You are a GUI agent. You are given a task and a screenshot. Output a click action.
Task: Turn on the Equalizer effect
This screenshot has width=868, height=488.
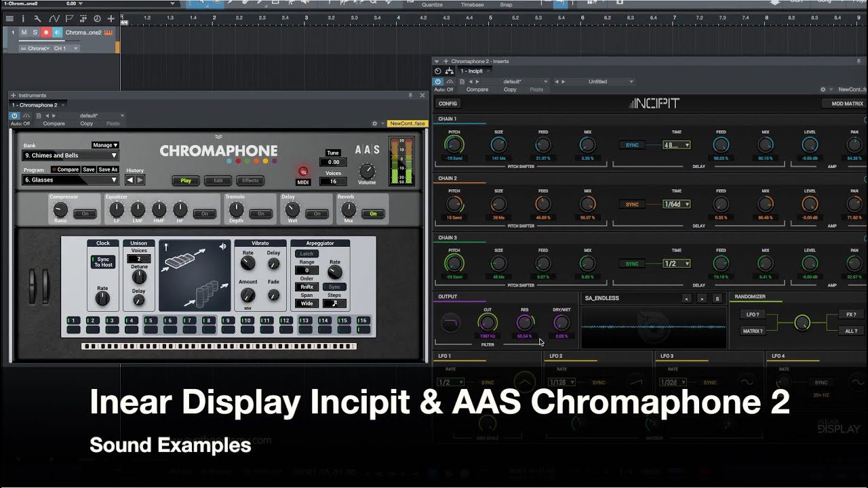[205, 213]
